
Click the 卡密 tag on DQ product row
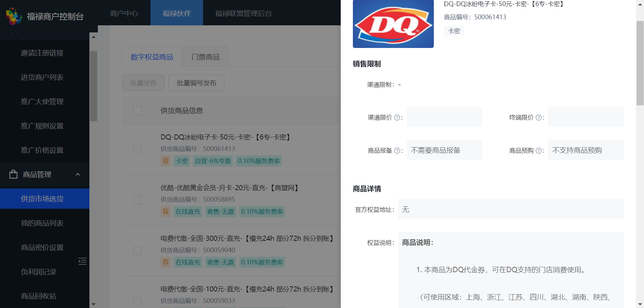pyautogui.click(x=182, y=161)
